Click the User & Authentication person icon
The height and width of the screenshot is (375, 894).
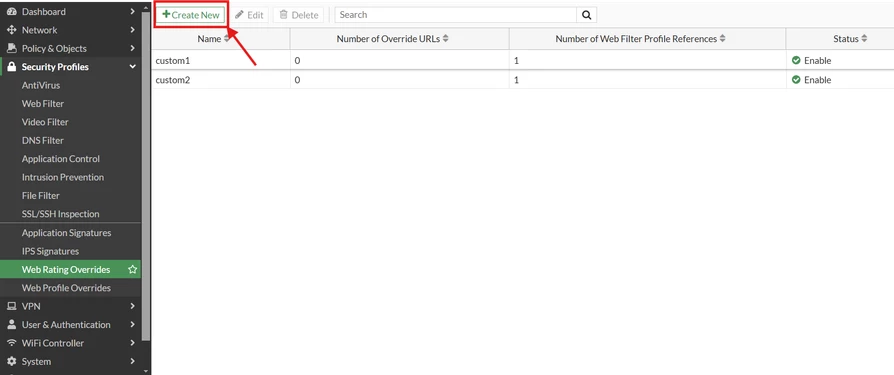coord(11,324)
